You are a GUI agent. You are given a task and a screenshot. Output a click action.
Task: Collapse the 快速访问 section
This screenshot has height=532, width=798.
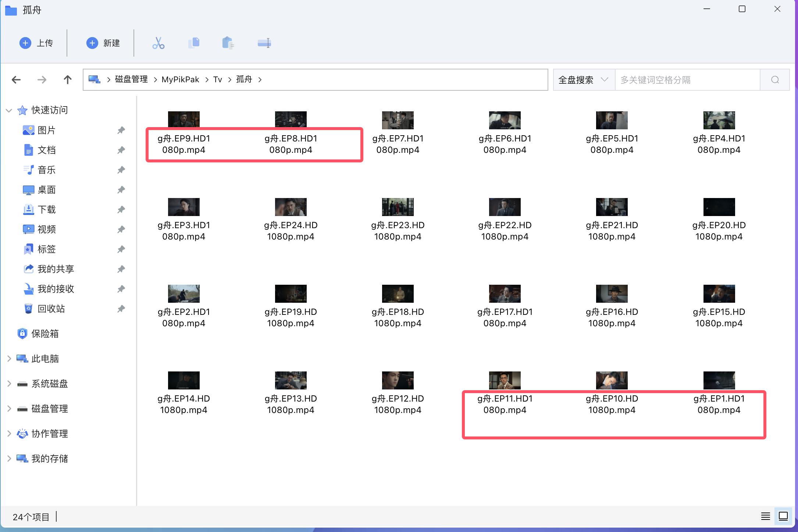[9, 110]
